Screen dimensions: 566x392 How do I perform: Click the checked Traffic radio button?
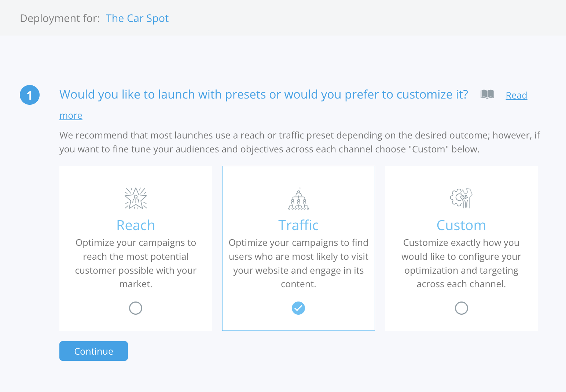pyautogui.click(x=298, y=308)
